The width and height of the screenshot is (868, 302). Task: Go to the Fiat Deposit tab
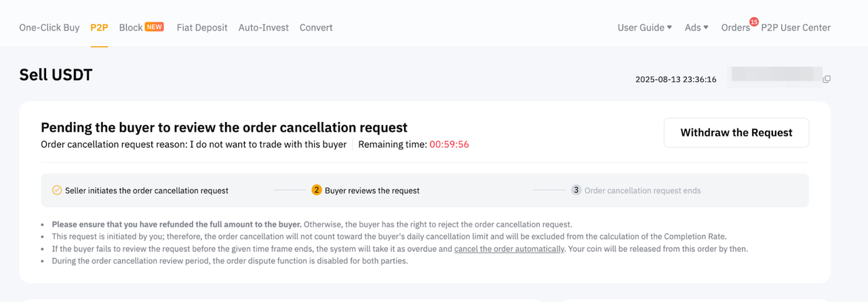coord(201,28)
